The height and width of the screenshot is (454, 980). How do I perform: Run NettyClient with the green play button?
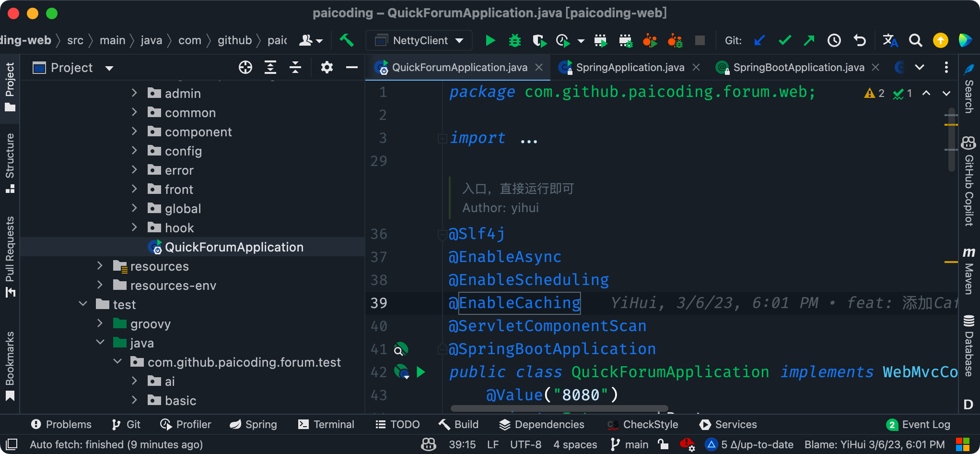click(490, 40)
